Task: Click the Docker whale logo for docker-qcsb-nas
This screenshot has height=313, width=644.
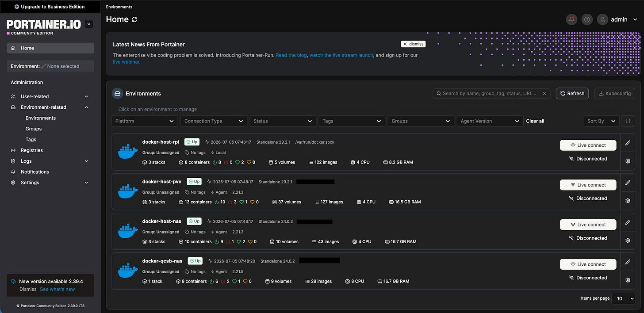Action: point(128,271)
